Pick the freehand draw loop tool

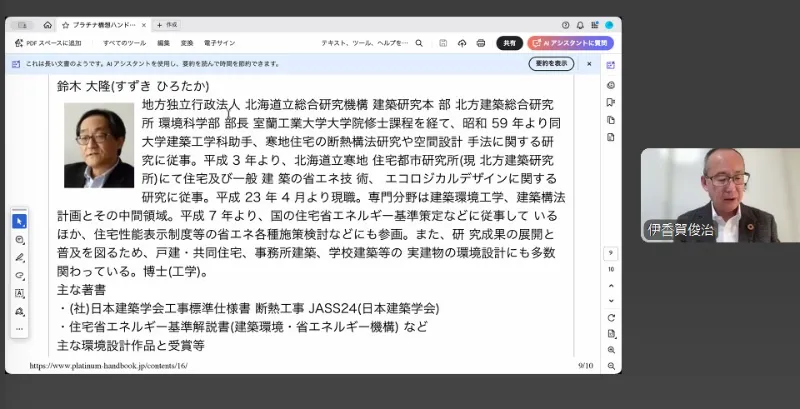[x=20, y=275]
